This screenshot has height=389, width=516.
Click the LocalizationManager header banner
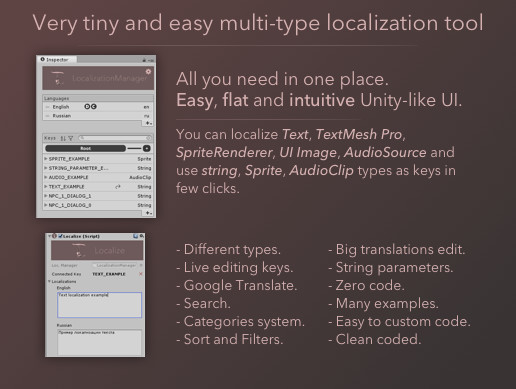98,78
